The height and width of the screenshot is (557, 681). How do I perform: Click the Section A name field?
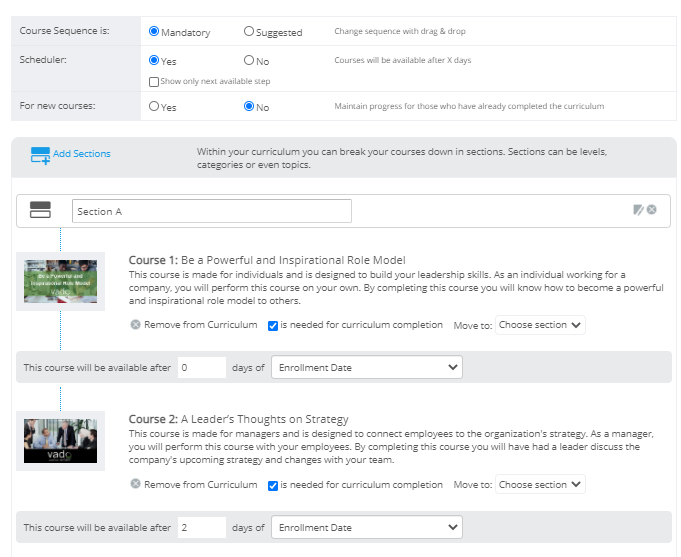[212, 211]
